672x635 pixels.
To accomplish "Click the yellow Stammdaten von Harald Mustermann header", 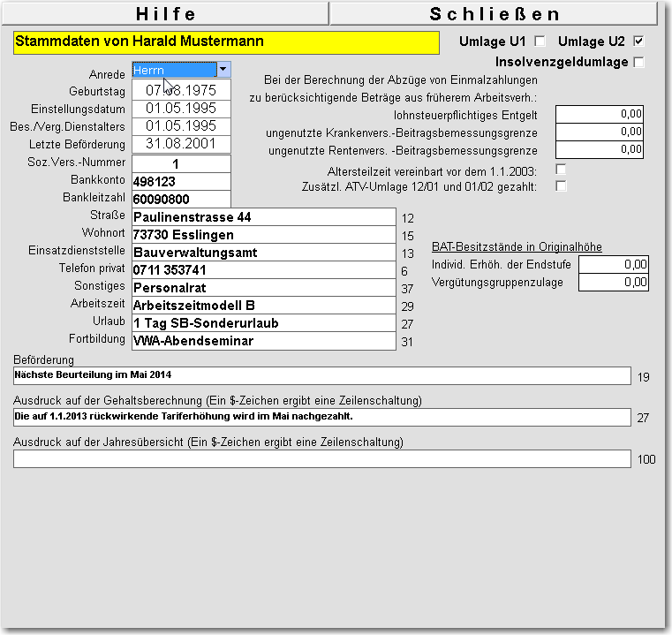I will [x=226, y=42].
